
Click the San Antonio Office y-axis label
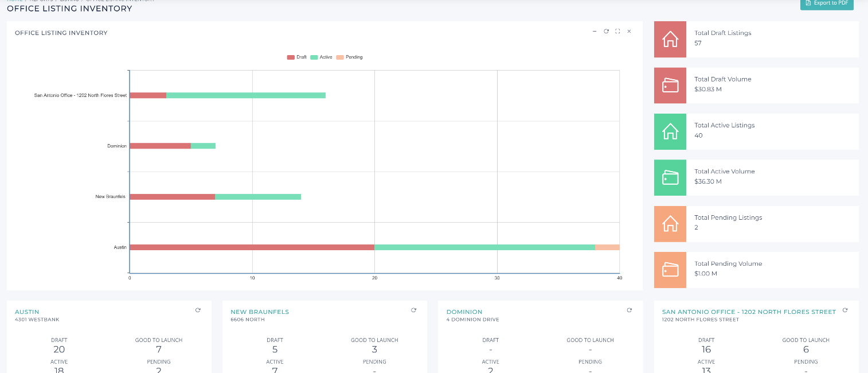tap(80, 96)
